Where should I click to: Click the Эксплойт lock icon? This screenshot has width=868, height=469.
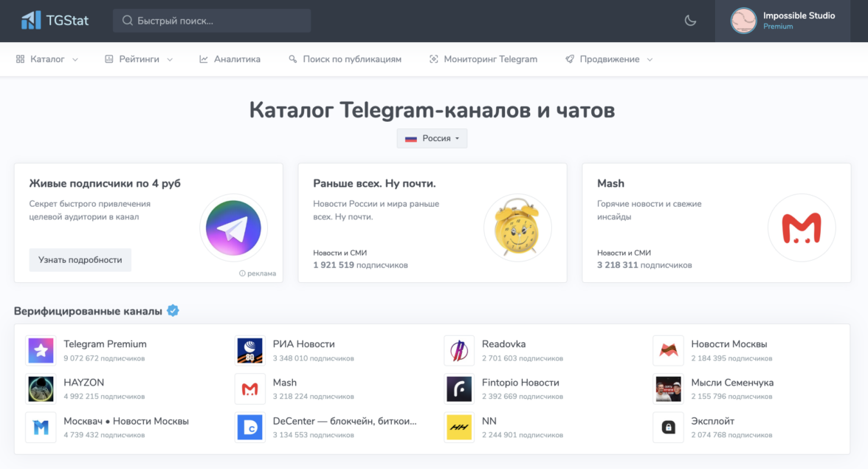(x=668, y=428)
